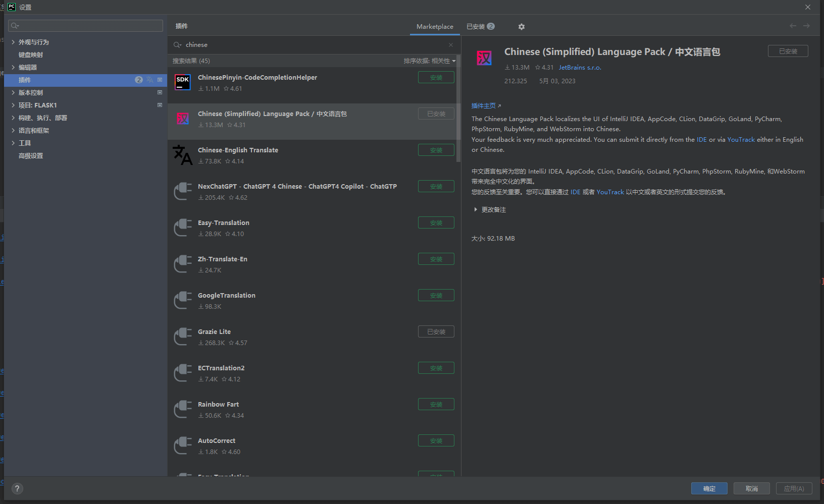Switch to the 已安装 tab
824x504 pixels.
[480, 27]
